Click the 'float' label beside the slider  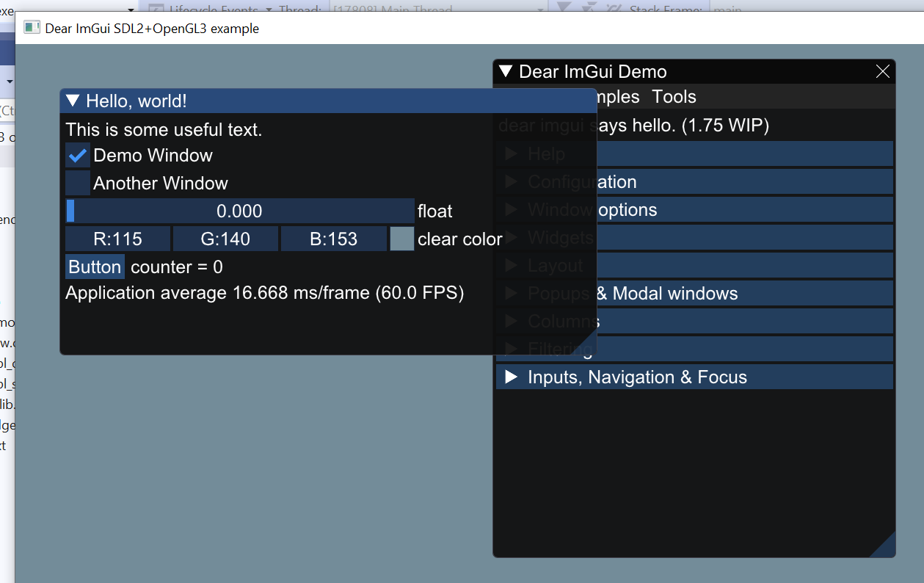pos(435,211)
